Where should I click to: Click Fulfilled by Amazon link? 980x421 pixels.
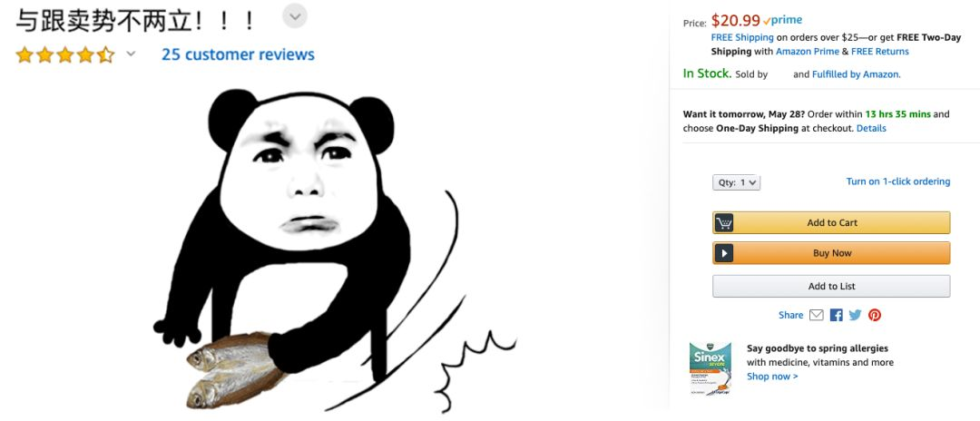(x=855, y=74)
